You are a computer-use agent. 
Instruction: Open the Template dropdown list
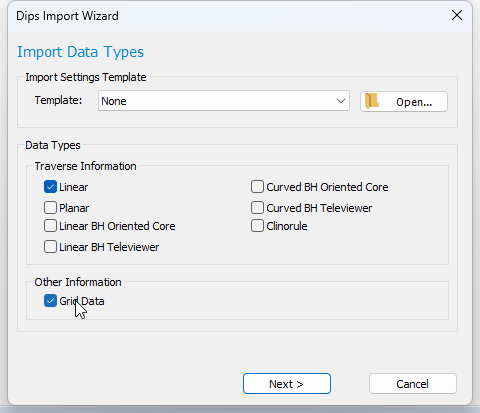pos(224,101)
